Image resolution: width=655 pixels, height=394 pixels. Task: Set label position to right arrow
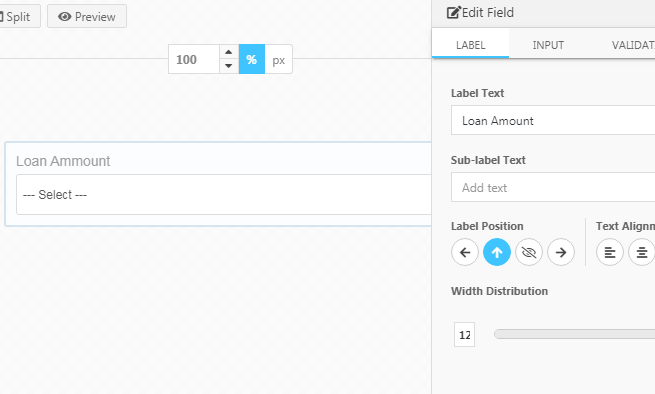tap(561, 252)
